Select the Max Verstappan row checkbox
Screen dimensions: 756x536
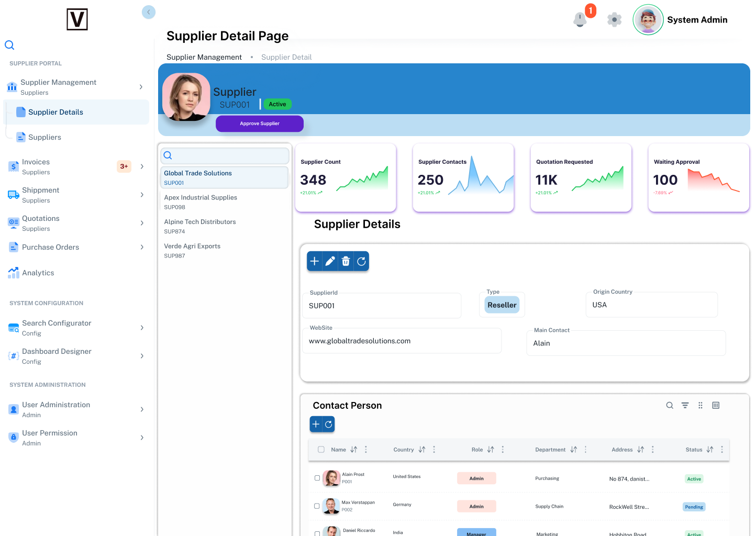317,506
